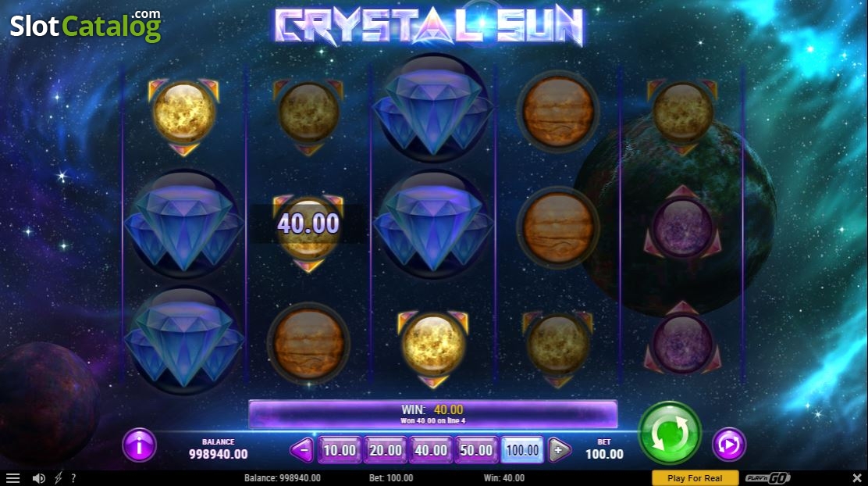Screen dimensions: 868x486
Task: Select the 20.00 bet option
Action: [386, 450]
